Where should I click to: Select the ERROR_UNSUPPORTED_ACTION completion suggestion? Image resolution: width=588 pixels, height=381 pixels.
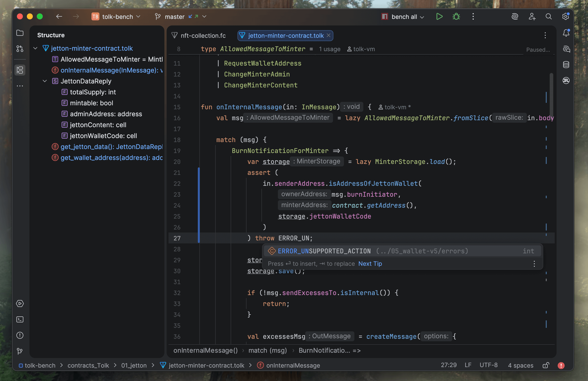click(x=324, y=251)
